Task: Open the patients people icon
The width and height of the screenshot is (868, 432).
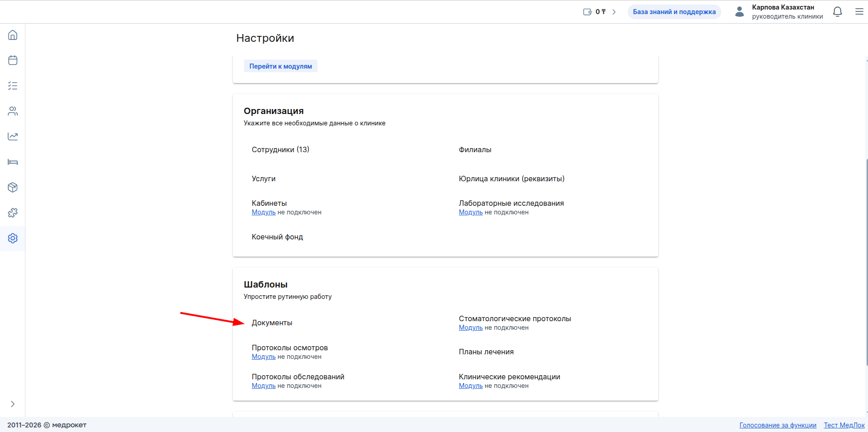Action: pos(13,111)
